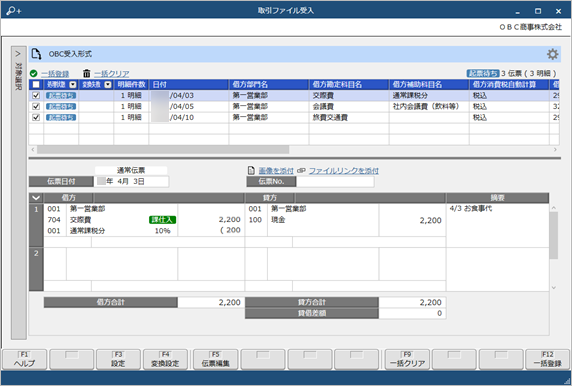Open the second column filter dropdown
Screen dimensions: 572x386
tap(108, 85)
